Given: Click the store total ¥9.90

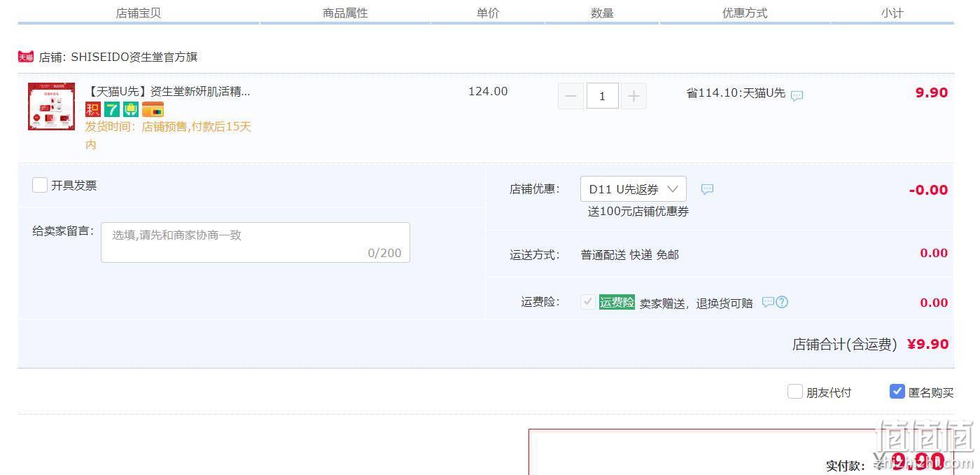Looking at the screenshot, I should coord(928,344).
